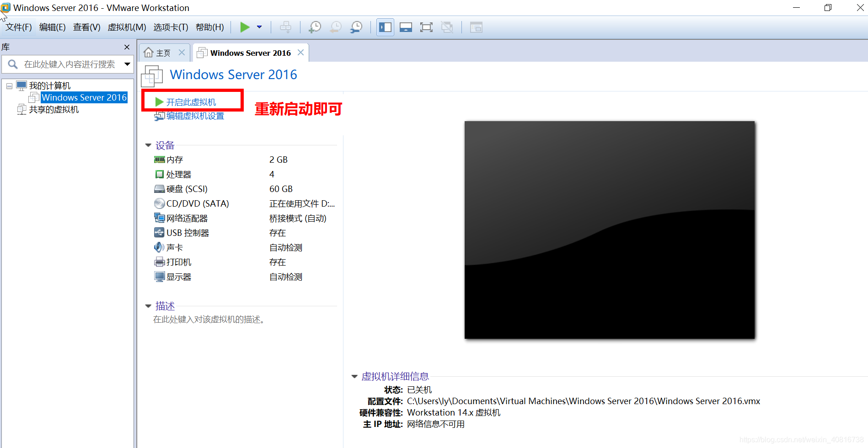
Task: Toggle the library sidebar view icon
Action: pyautogui.click(x=385, y=27)
